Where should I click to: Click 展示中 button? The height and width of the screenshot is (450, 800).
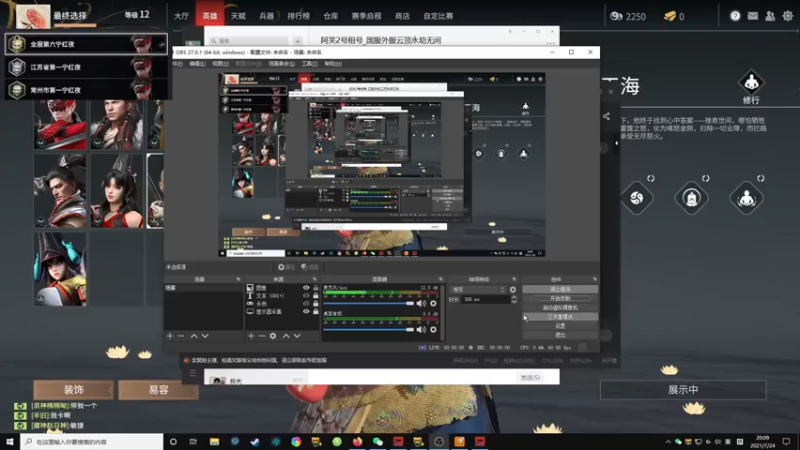pyautogui.click(x=683, y=390)
